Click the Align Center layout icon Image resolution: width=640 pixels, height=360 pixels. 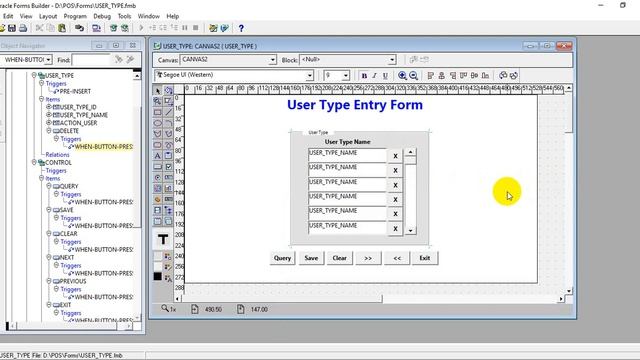(442, 76)
